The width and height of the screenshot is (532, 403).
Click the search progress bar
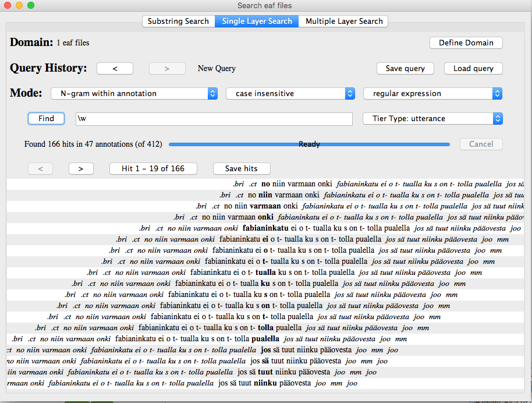[x=309, y=144]
